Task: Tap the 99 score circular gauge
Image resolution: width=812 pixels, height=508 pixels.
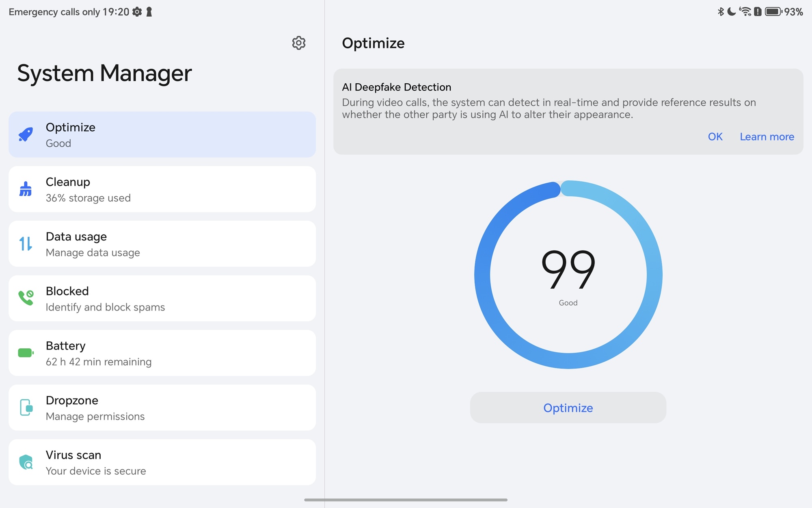Action: tap(568, 274)
